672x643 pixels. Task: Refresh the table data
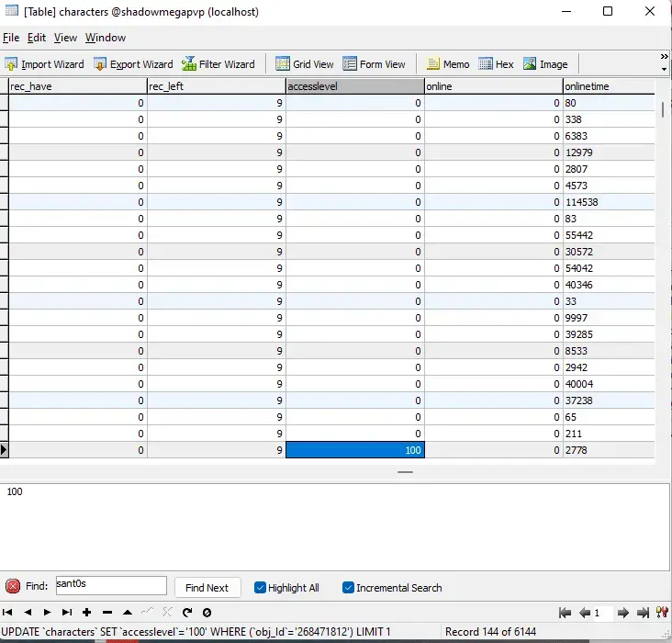tap(187, 613)
